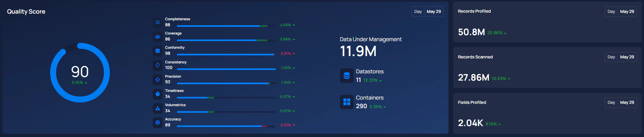Click the Timeliness stopwatch icon
Viewport: 644px width, 137px height.
(158, 94)
